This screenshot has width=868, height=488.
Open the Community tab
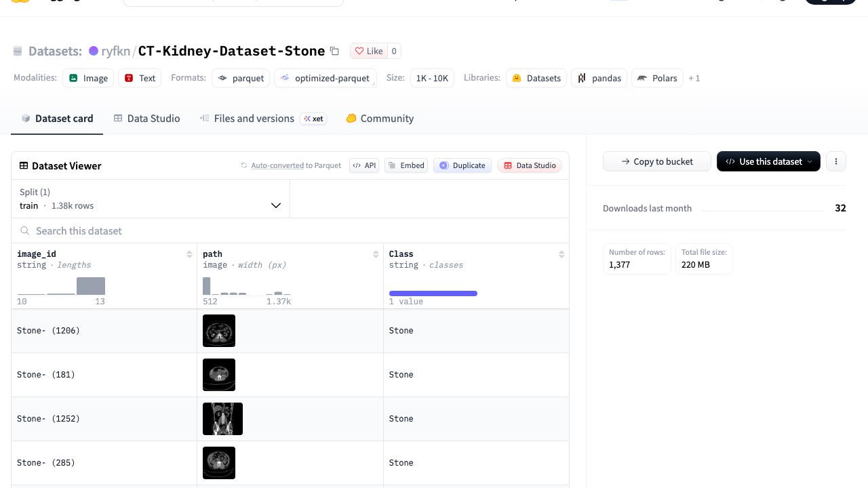(380, 118)
